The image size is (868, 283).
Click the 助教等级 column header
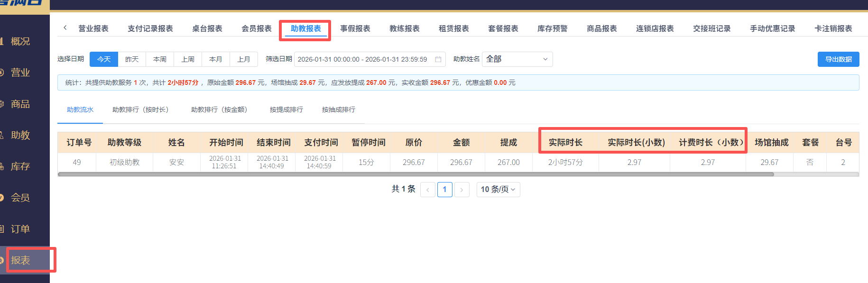(124, 143)
